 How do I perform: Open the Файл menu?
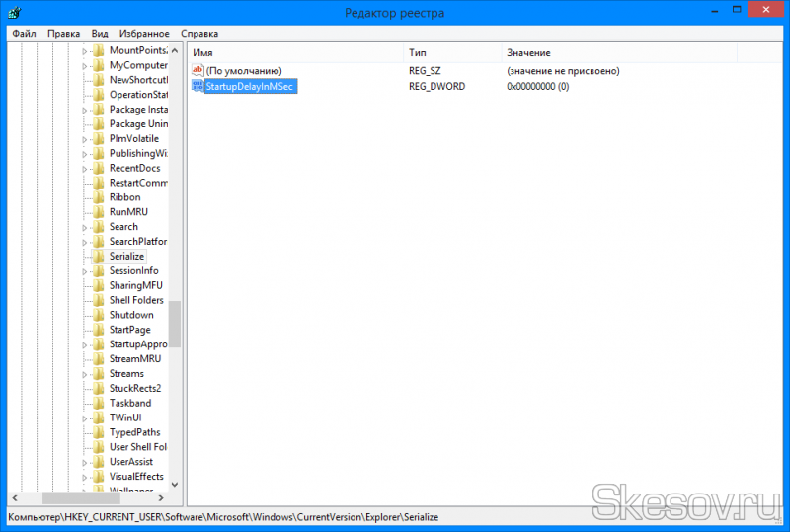pos(25,33)
